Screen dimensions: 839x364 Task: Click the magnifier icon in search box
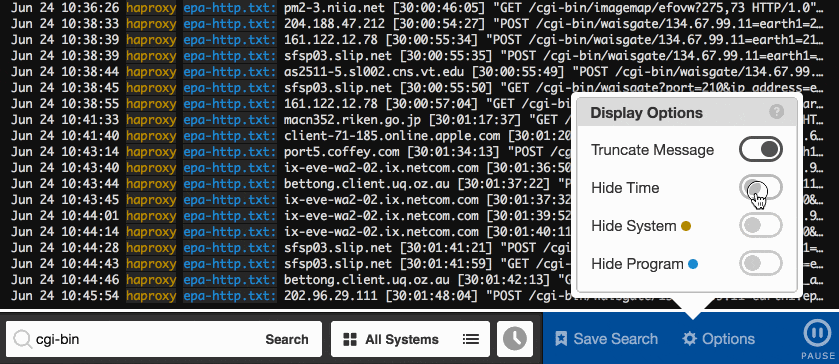point(22,339)
